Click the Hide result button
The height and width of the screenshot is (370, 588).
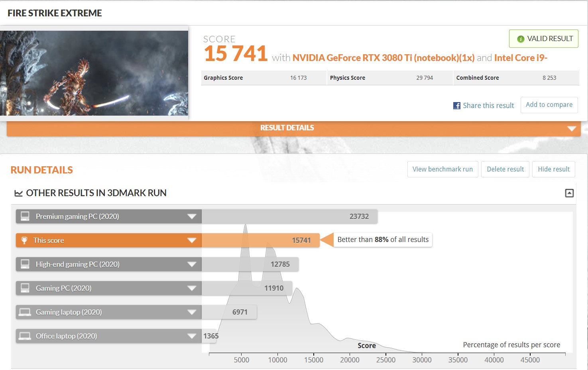click(x=553, y=169)
